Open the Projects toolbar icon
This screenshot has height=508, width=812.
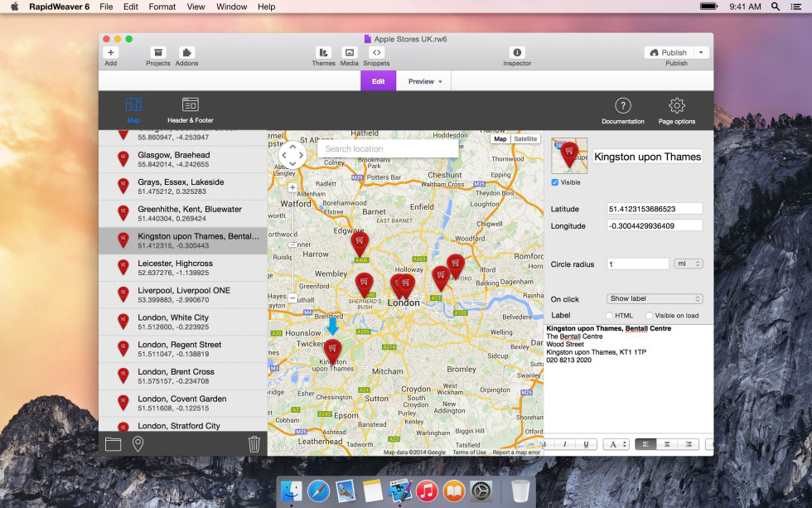(x=158, y=52)
